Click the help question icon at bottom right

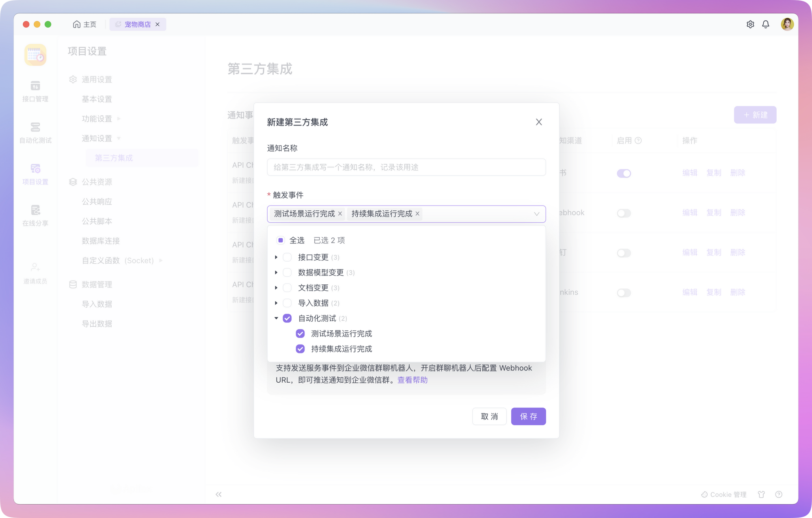coord(779,494)
